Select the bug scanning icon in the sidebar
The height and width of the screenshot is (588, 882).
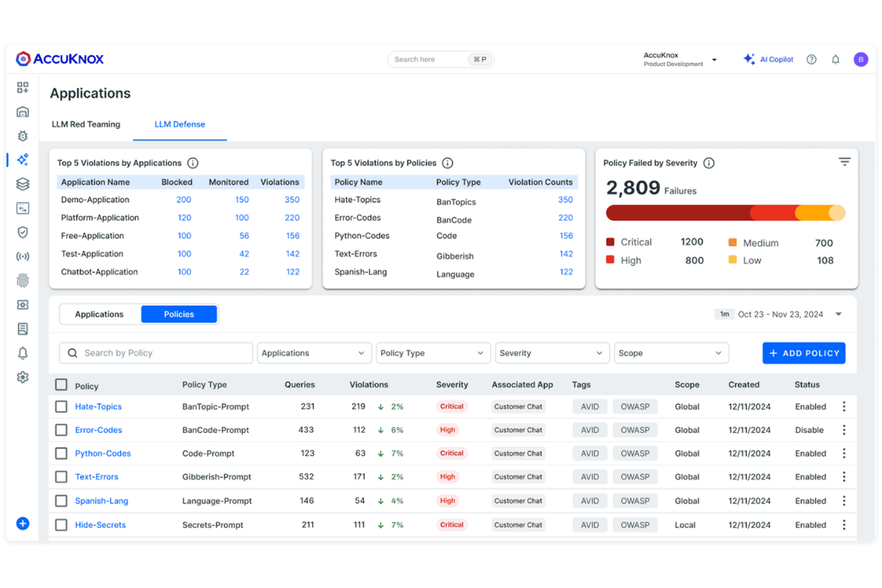click(23, 135)
